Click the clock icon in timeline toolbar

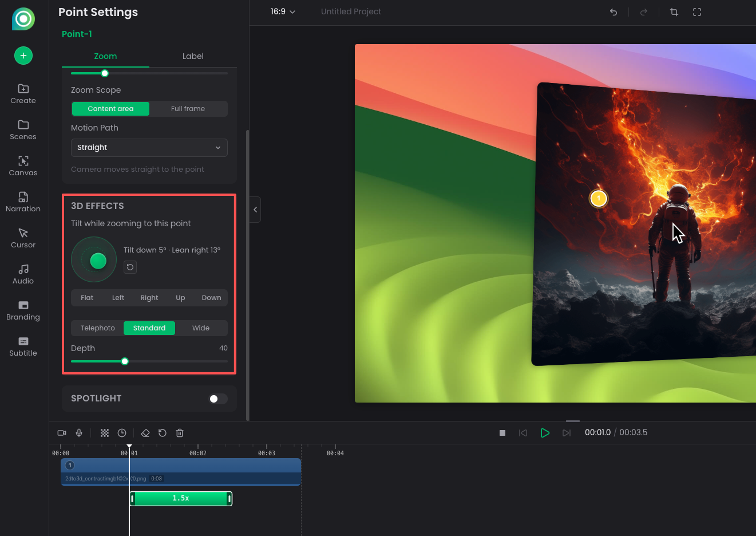click(x=122, y=433)
